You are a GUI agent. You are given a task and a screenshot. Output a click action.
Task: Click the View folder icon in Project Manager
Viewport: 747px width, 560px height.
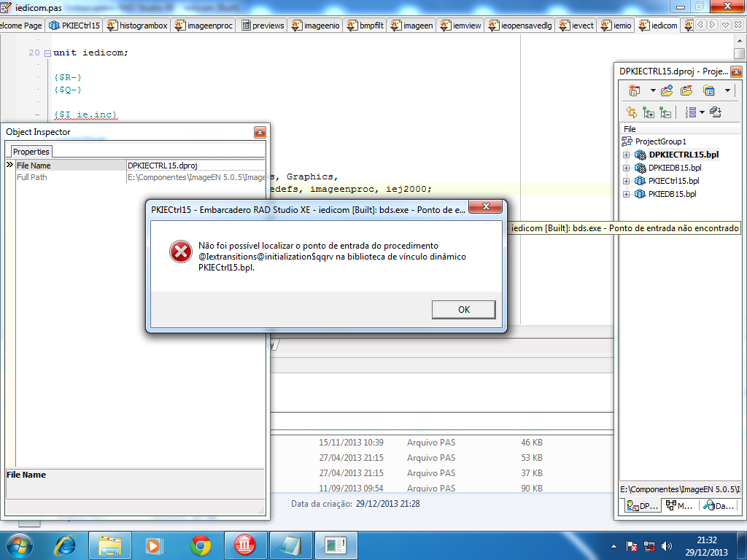point(708,90)
